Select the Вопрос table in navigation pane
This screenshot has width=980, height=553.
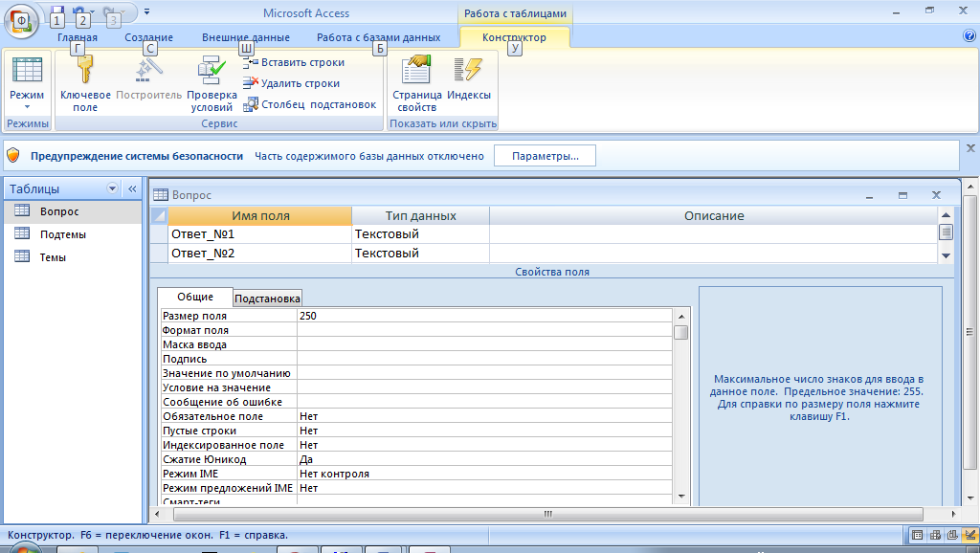(x=73, y=211)
